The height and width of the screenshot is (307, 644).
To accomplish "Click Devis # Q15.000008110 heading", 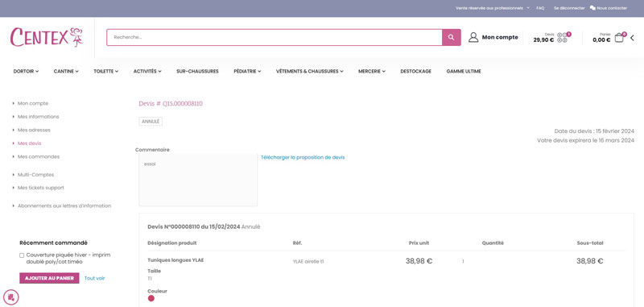I will (171, 104).
